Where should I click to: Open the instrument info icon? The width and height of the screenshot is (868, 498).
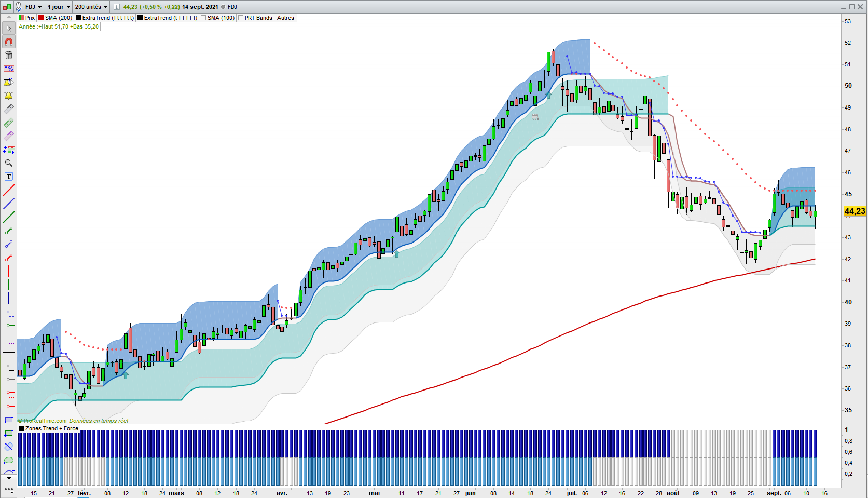tap(117, 7)
